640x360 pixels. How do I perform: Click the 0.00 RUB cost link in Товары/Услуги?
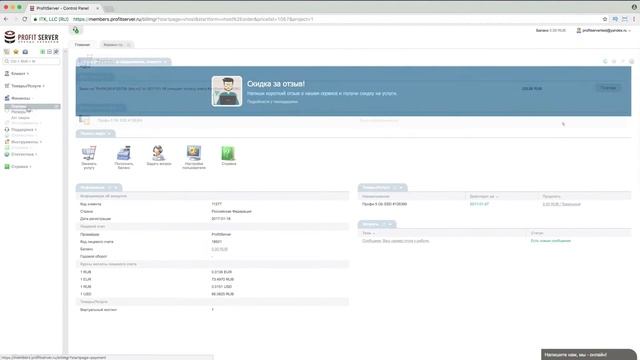click(562, 204)
